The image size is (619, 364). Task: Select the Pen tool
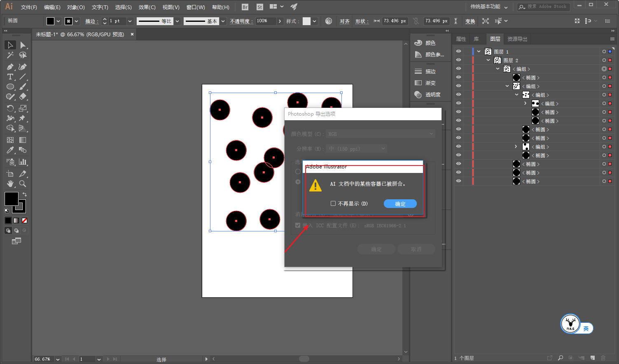[x=10, y=67]
